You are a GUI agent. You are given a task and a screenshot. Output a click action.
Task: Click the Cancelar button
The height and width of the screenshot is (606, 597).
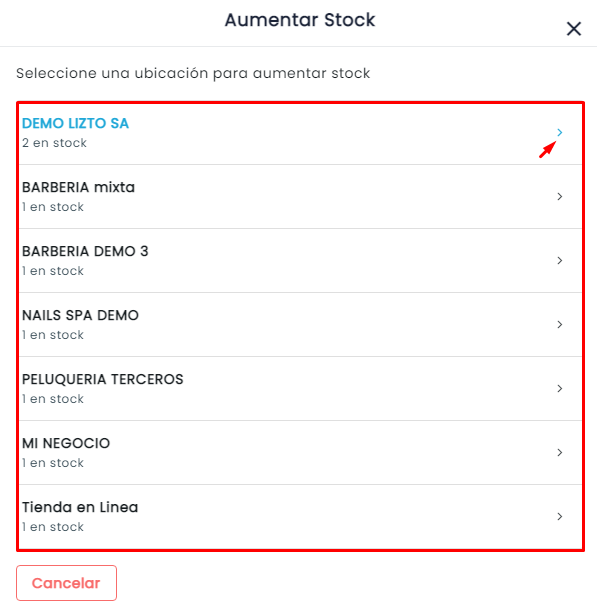(x=66, y=583)
